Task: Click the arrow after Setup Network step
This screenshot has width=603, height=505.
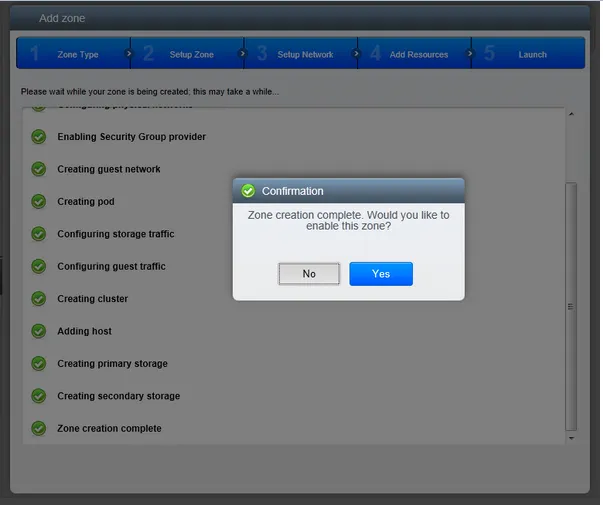Action: tap(356, 53)
